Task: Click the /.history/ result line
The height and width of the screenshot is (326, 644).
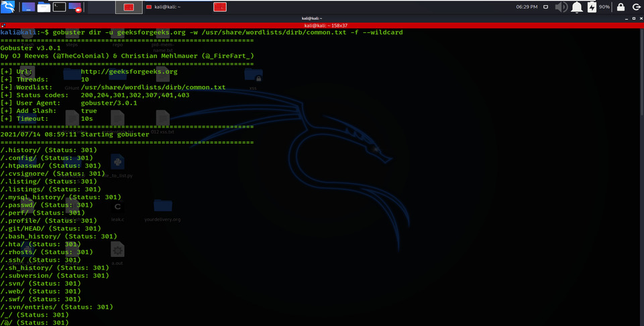Action: (x=48, y=150)
